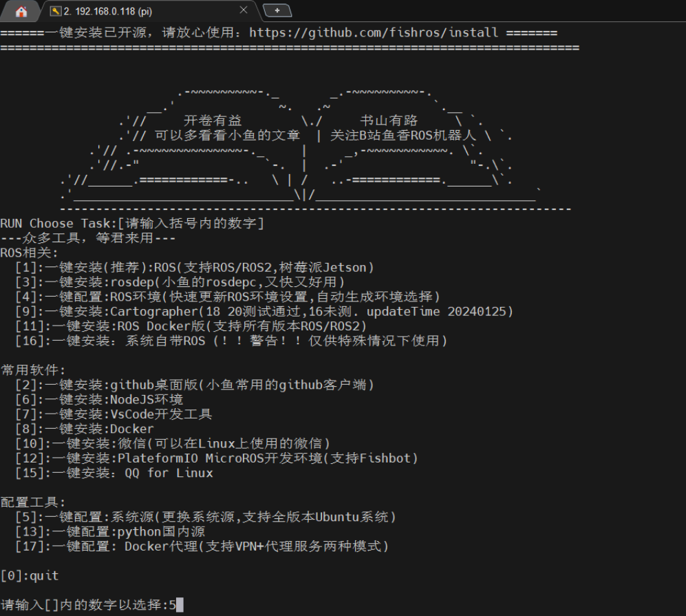Click option [16] system built-in ROS warning

(x=231, y=341)
